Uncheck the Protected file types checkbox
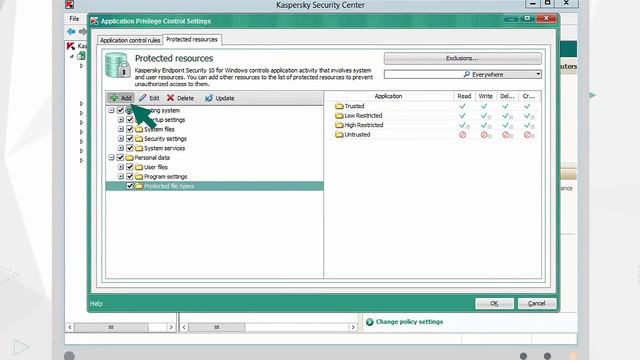The height and width of the screenshot is (360, 640). point(130,186)
